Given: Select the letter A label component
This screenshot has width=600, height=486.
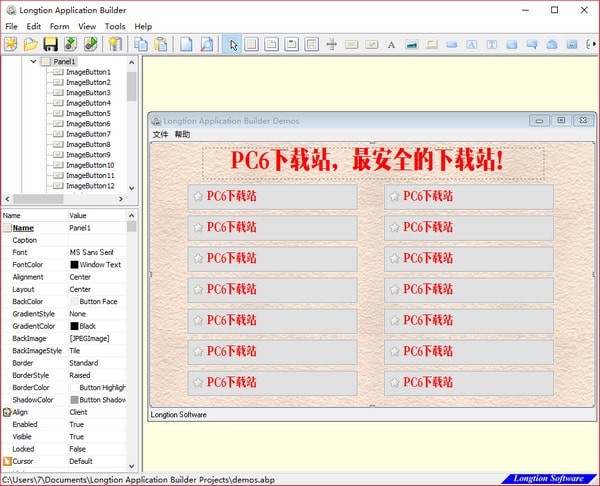Looking at the screenshot, I should 391,45.
